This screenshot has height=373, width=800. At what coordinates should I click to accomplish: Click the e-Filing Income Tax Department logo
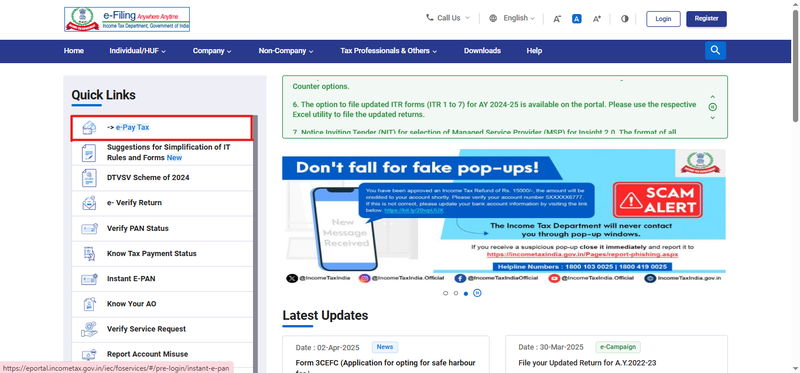127,19
